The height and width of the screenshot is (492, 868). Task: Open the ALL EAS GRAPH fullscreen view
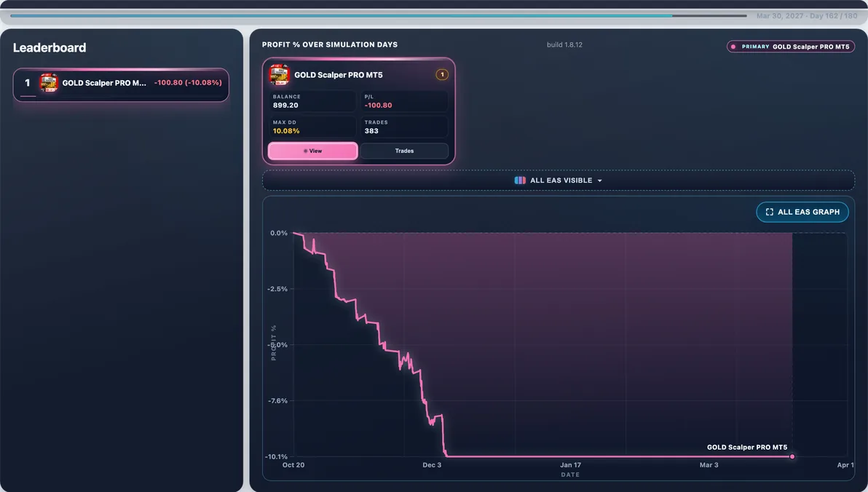pyautogui.click(x=802, y=212)
